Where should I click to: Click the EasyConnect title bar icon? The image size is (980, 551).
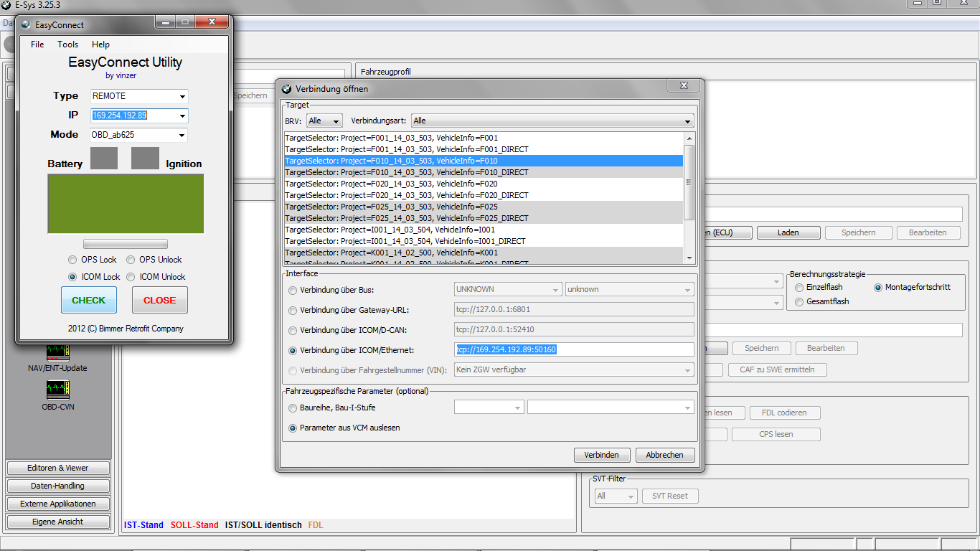pyautogui.click(x=26, y=25)
